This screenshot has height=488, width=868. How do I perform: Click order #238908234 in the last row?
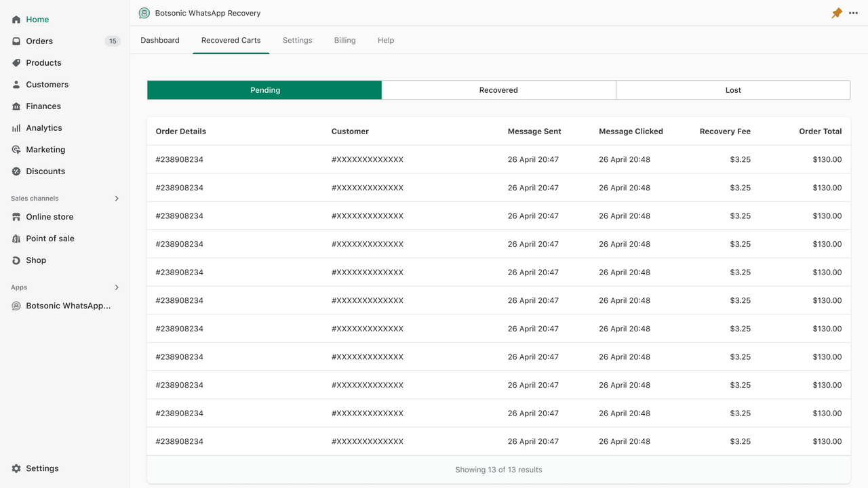(180, 441)
